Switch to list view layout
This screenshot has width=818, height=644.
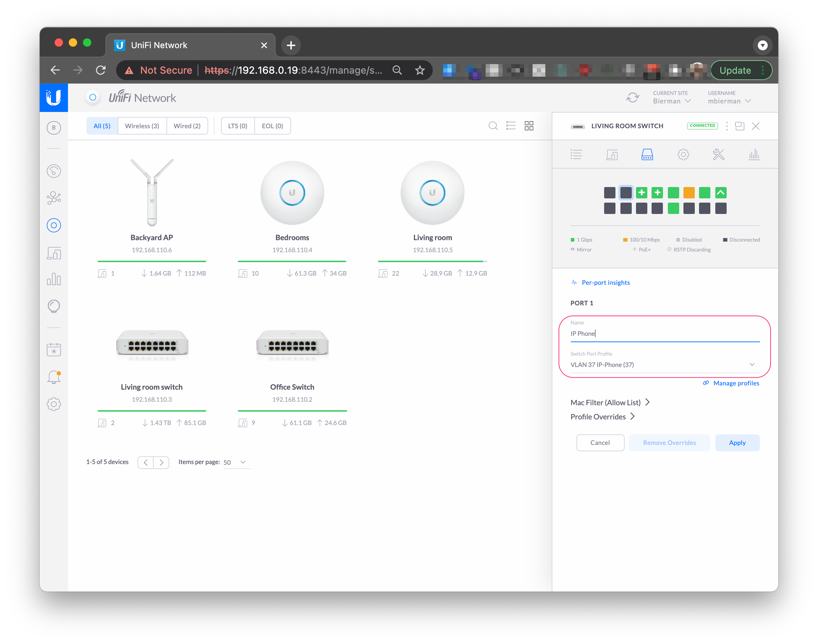click(511, 126)
